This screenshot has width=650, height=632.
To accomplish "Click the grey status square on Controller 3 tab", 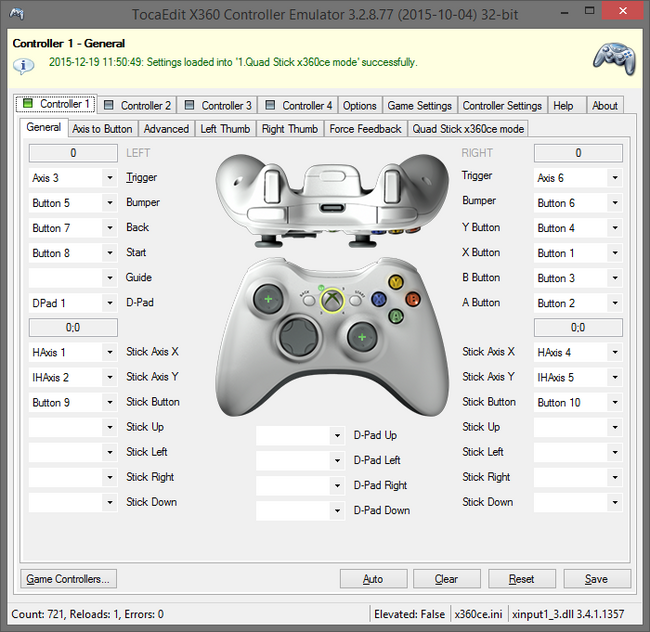I will pos(189,105).
